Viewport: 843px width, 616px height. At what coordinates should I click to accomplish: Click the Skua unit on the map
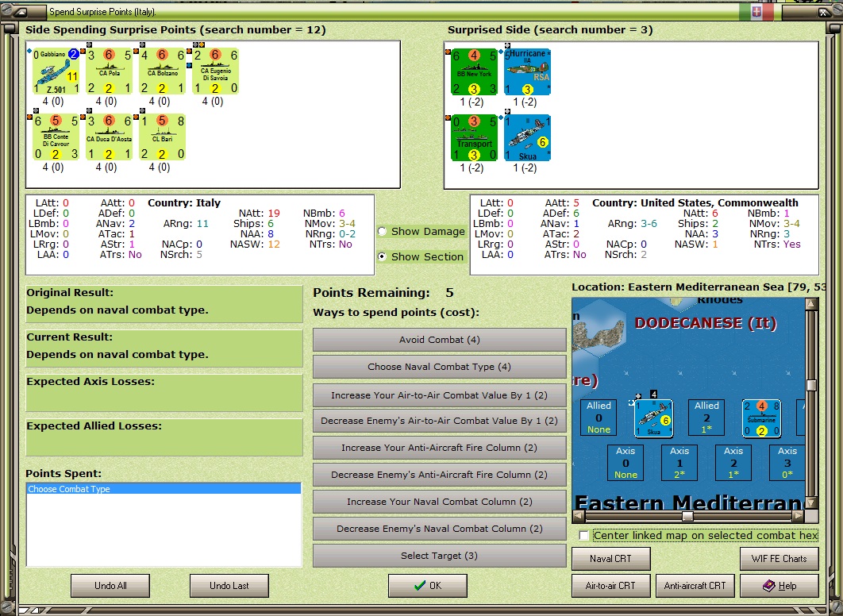coord(654,418)
